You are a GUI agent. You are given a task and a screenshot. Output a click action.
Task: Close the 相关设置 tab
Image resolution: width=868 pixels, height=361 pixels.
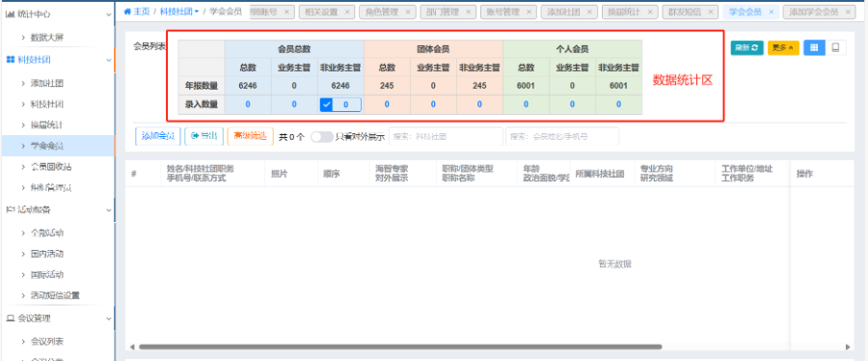click(347, 12)
